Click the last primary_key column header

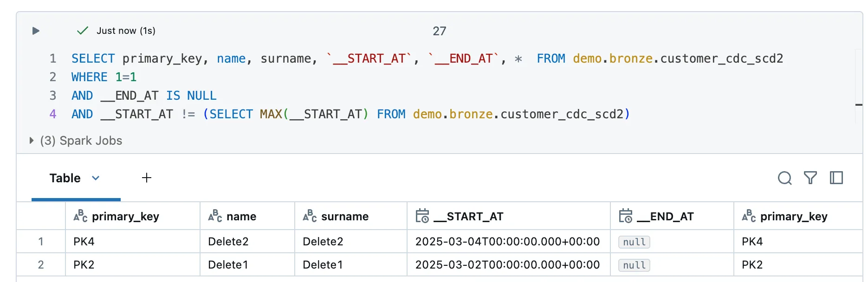click(x=793, y=217)
